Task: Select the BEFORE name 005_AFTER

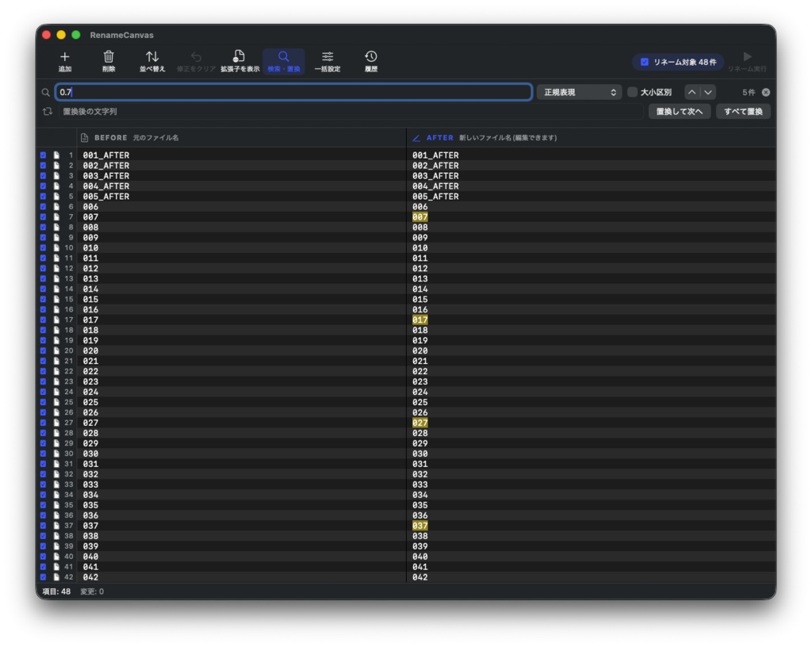Action: [x=106, y=197]
